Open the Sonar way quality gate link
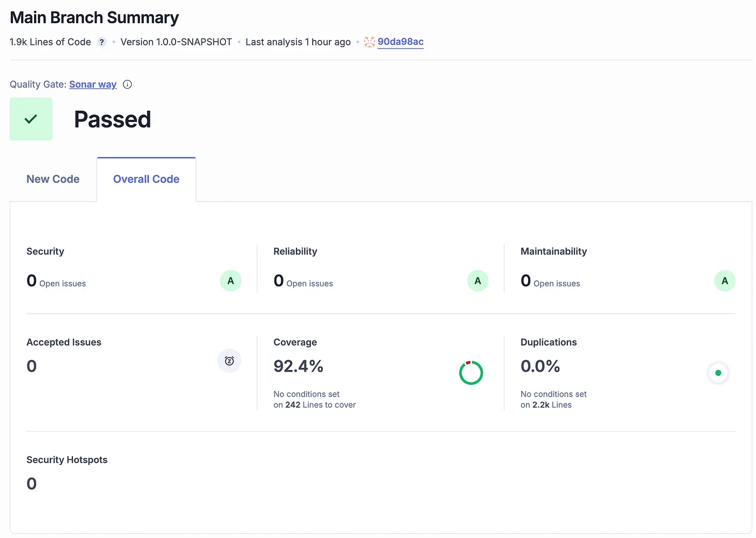 coord(92,84)
